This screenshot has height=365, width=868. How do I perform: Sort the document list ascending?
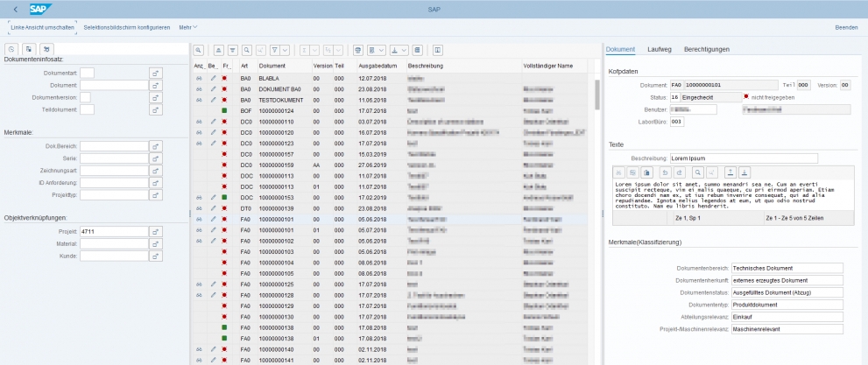(x=219, y=50)
